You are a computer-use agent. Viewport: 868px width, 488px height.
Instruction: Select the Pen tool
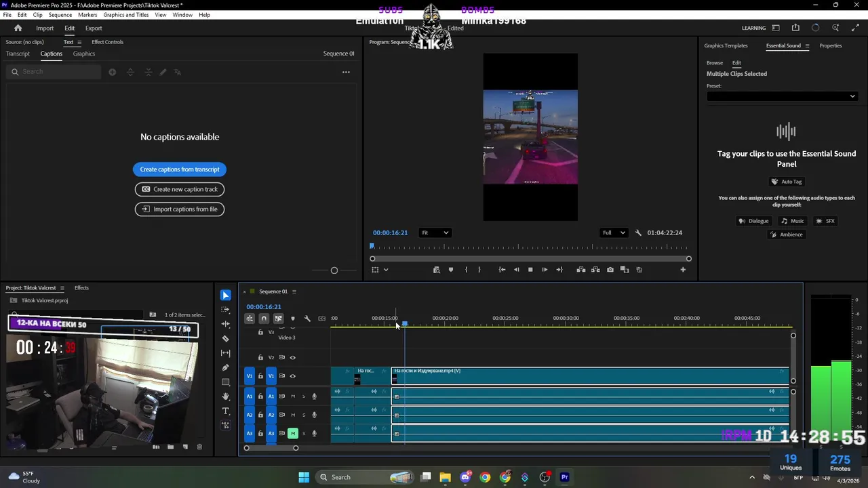pos(226,367)
